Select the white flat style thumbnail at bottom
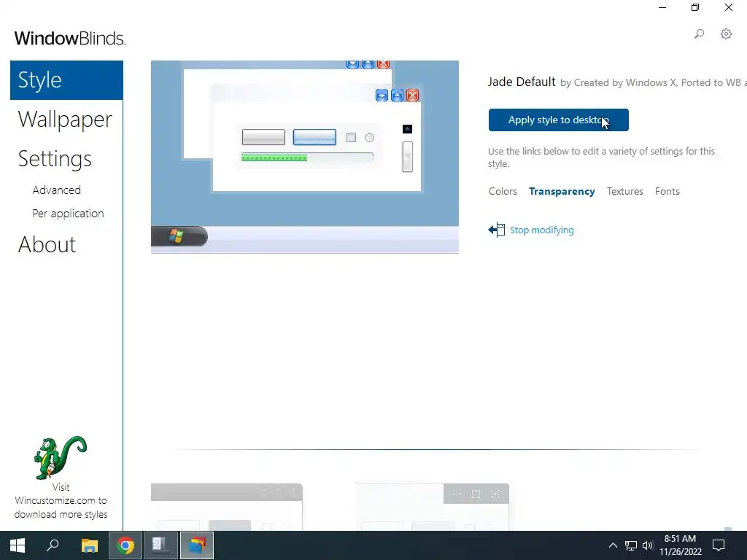The width and height of the screenshot is (747, 560). 433,507
